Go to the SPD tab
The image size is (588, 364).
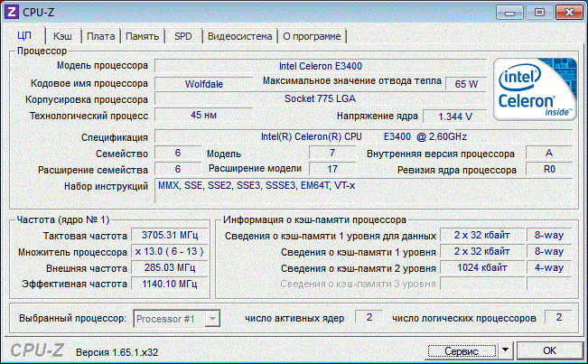[x=183, y=36]
